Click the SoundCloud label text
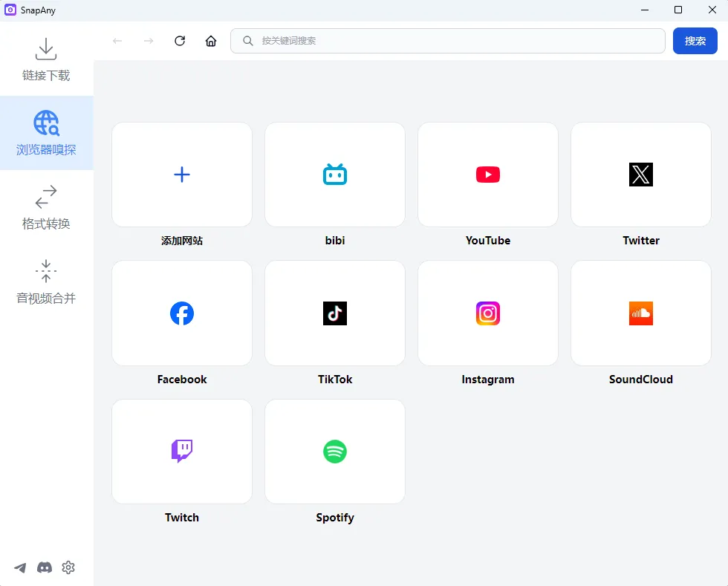The image size is (728, 586). (x=640, y=380)
